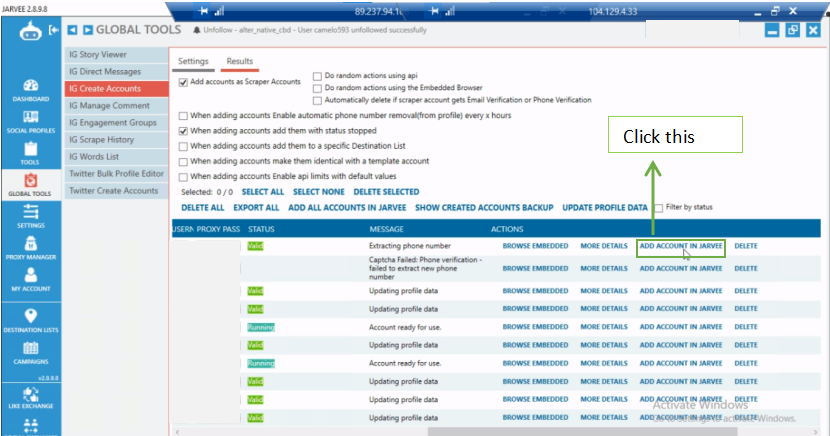Enable random actions using the Embedded Browser

click(x=318, y=88)
